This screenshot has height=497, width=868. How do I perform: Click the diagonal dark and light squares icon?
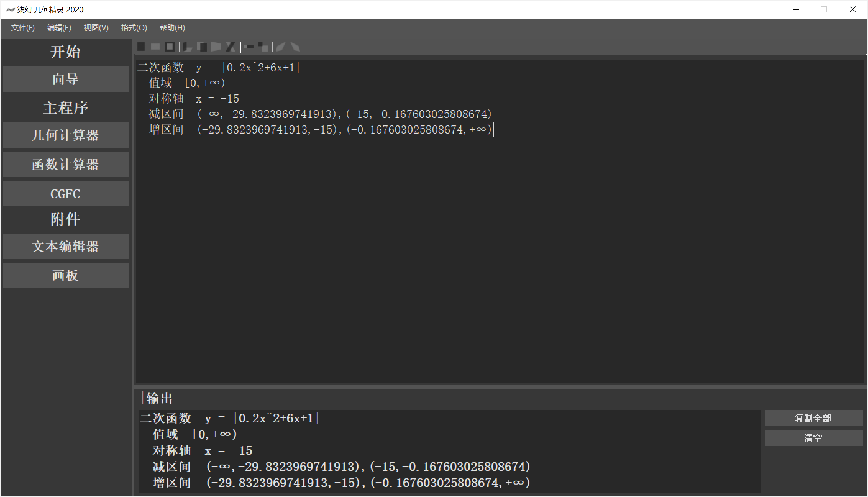coord(263,47)
